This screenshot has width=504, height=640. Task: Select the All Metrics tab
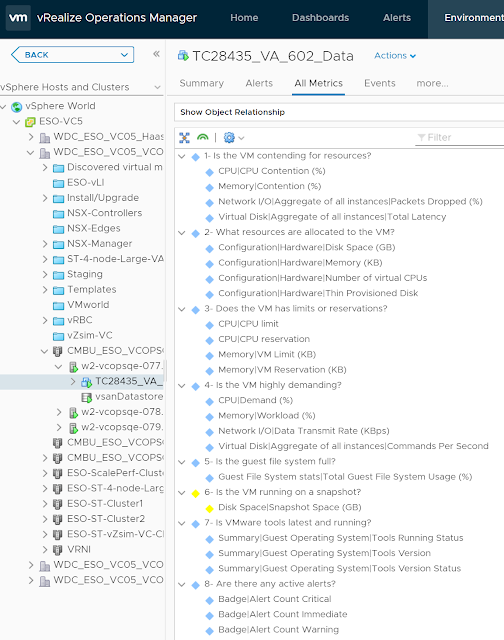[318, 83]
